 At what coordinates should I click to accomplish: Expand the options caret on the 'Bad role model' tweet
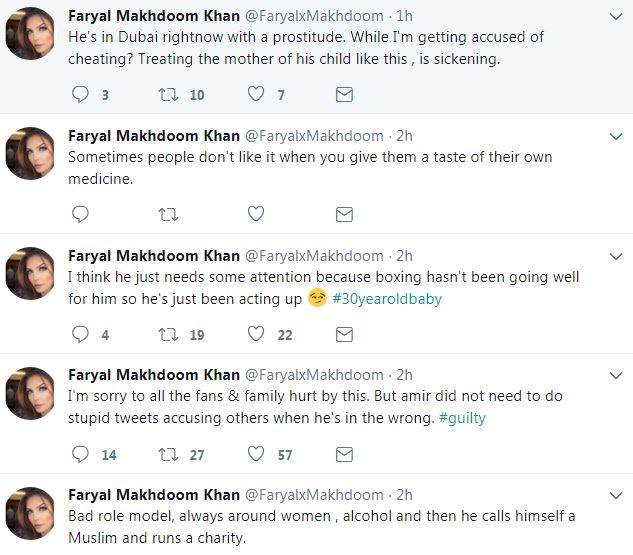[x=613, y=496]
